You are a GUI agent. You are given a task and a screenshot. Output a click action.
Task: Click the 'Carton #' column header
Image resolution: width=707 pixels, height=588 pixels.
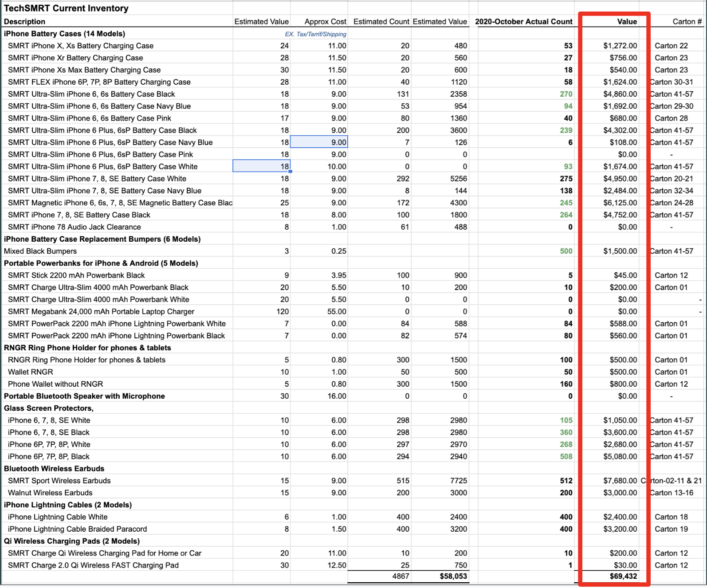(x=687, y=22)
